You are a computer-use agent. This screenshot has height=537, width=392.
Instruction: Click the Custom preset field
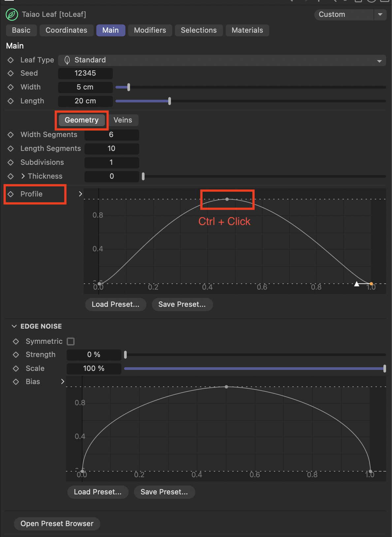tap(344, 15)
